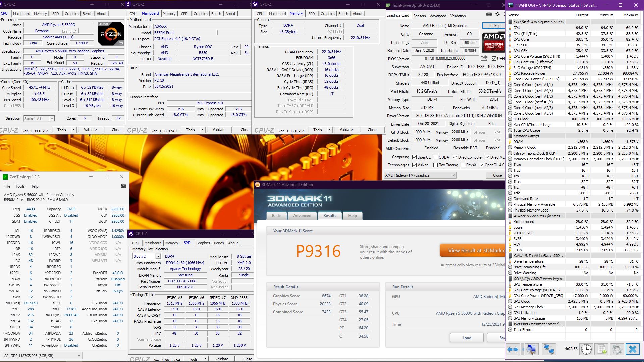Click 3DMark 11 title bar icon
The width and height of the screenshot is (644, 362).
258,184
